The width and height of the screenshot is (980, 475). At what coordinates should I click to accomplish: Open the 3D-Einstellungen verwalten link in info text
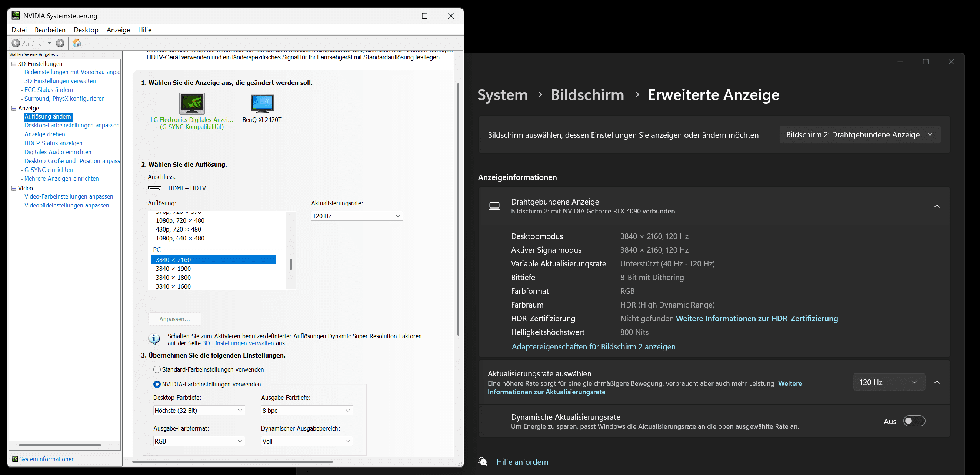[238, 343]
